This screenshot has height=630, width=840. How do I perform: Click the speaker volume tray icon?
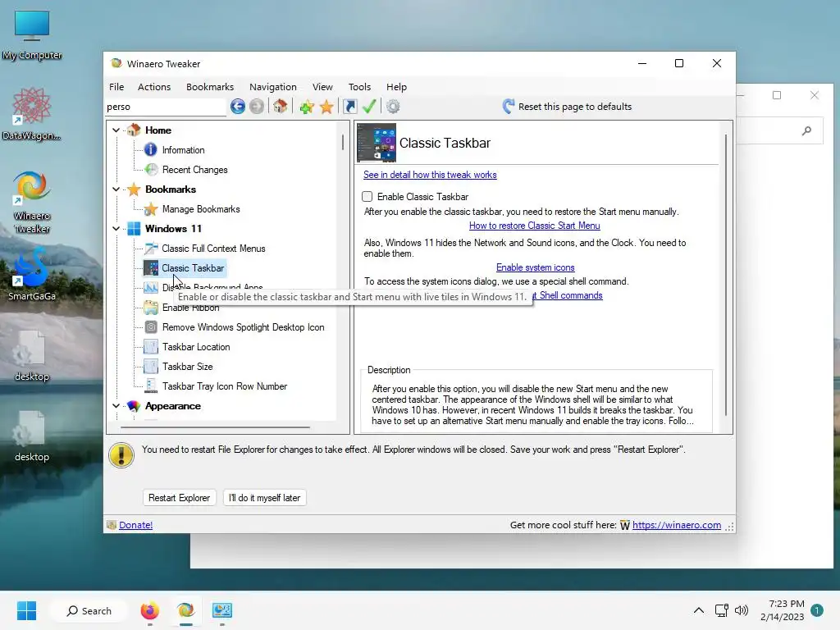742,610
